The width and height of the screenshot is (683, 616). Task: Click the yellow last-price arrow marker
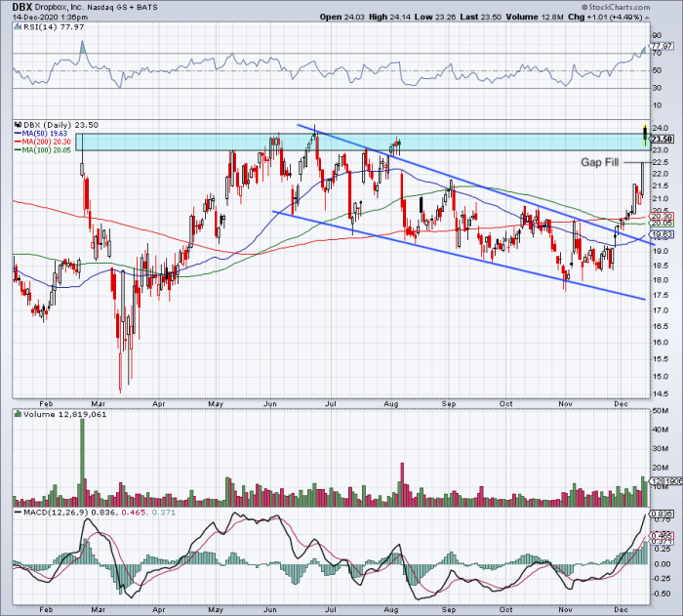pos(644,134)
